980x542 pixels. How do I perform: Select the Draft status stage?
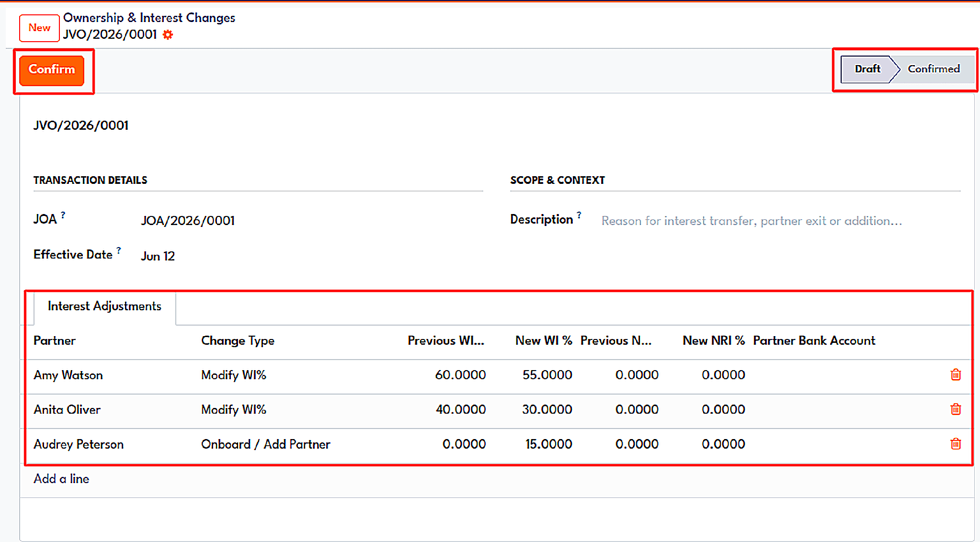(867, 69)
